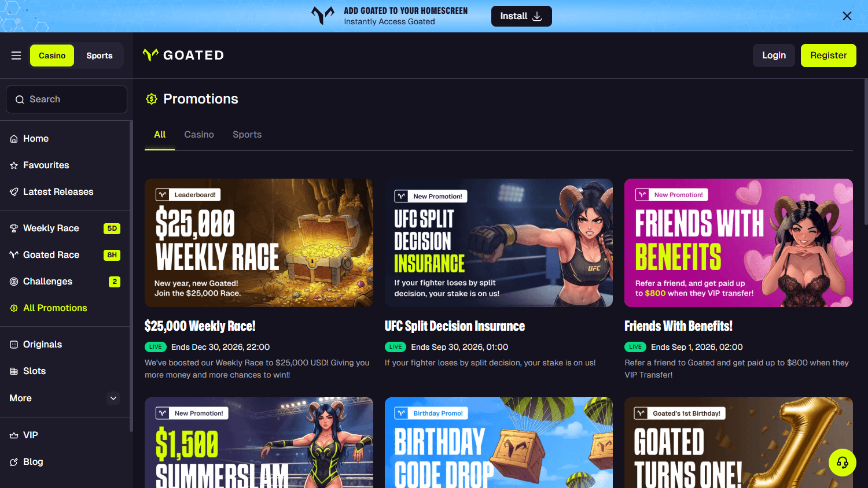Click the Slots icon in sidebar
The image size is (868, 488).
tap(14, 371)
